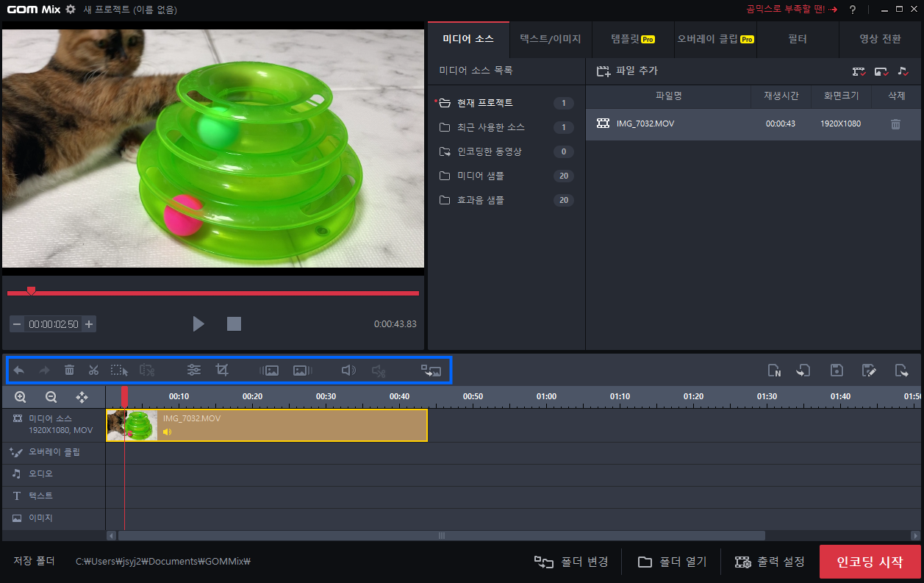The width and height of the screenshot is (924, 583).
Task: Click the image replace icon in toolbar
Action: coord(431,371)
